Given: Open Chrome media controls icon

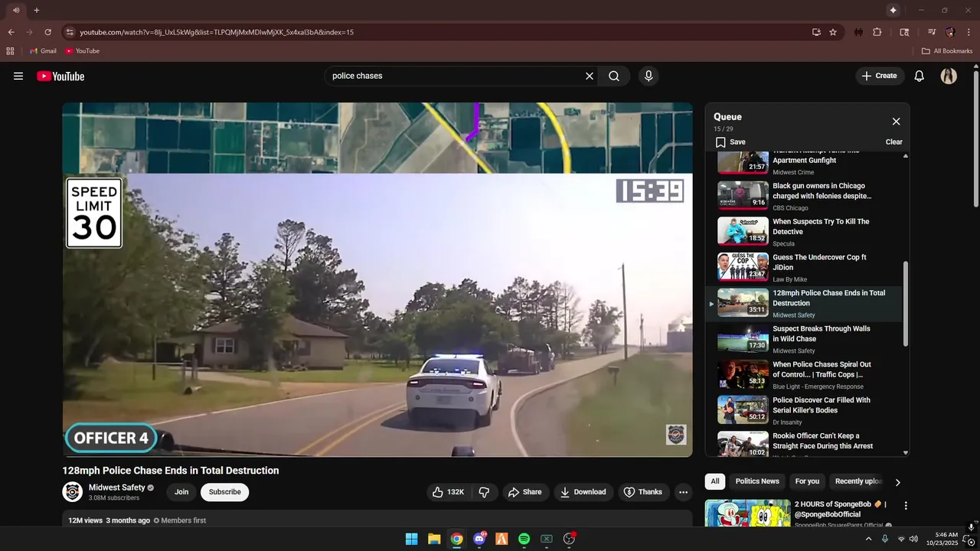Looking at the screenshot, I should 932,32.
